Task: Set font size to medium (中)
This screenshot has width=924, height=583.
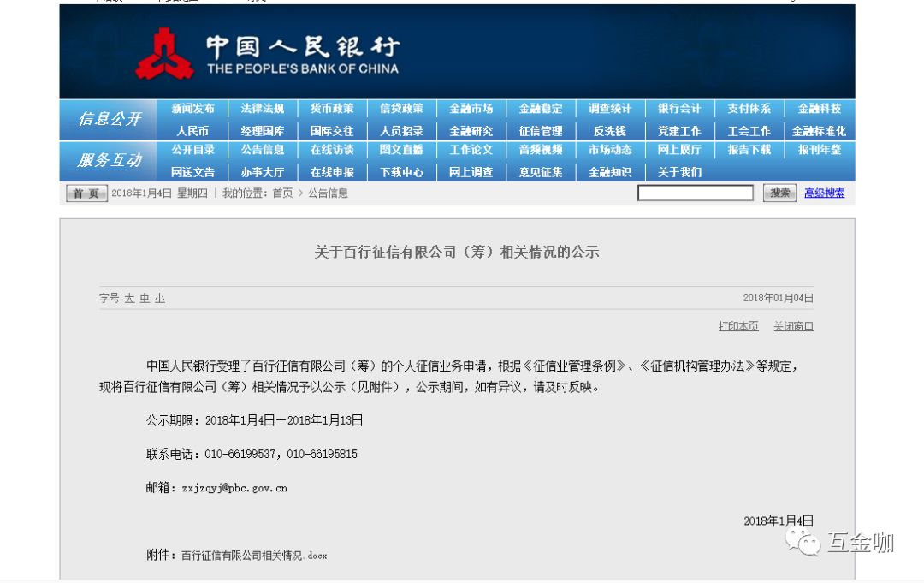Action: point(145,298)
